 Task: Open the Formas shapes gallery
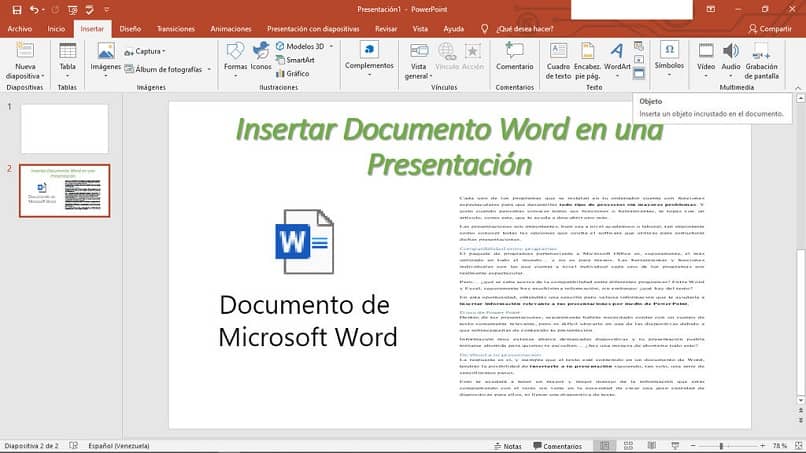[x=235, y=61]
